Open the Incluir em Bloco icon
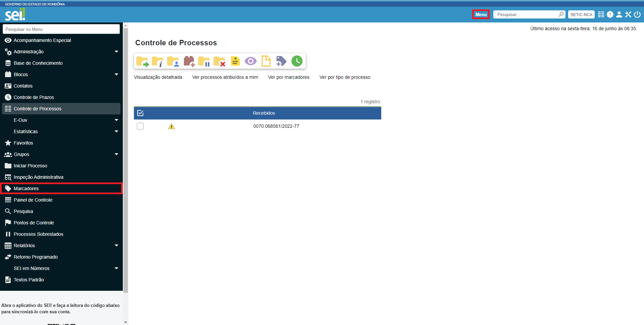Image resolution: width=644 pixels, height=325 pixels. [x=189, y=61]
